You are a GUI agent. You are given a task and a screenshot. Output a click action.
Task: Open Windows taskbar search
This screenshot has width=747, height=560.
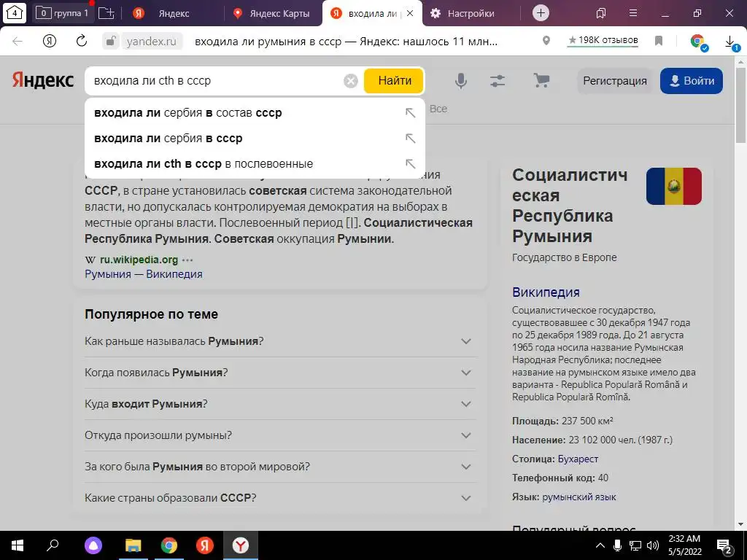[x=53, y=545]
